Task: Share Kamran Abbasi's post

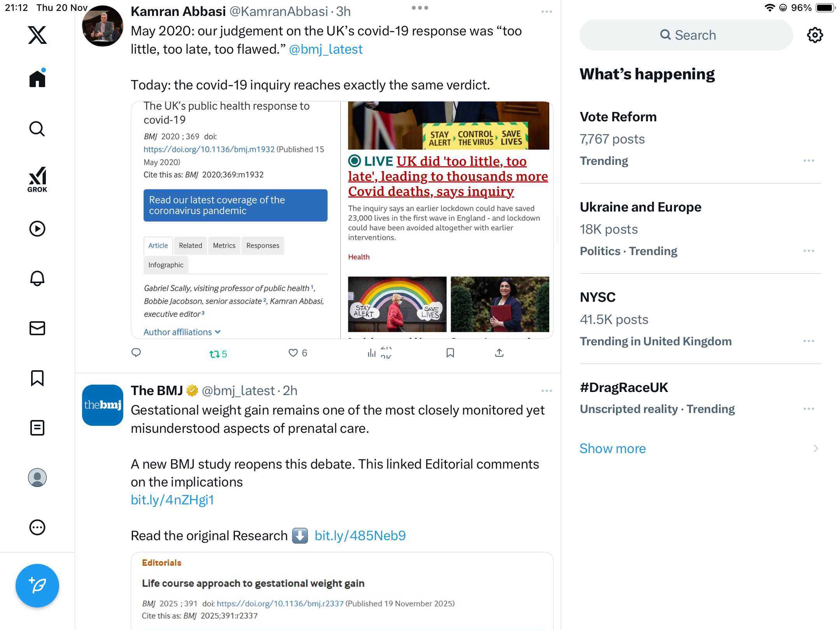Action: point(499,353)
